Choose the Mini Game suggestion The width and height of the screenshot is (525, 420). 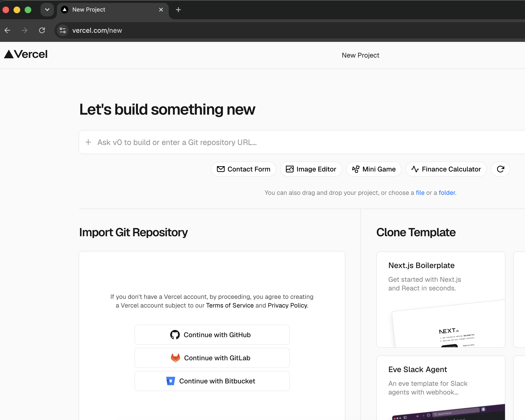[374, 169]
